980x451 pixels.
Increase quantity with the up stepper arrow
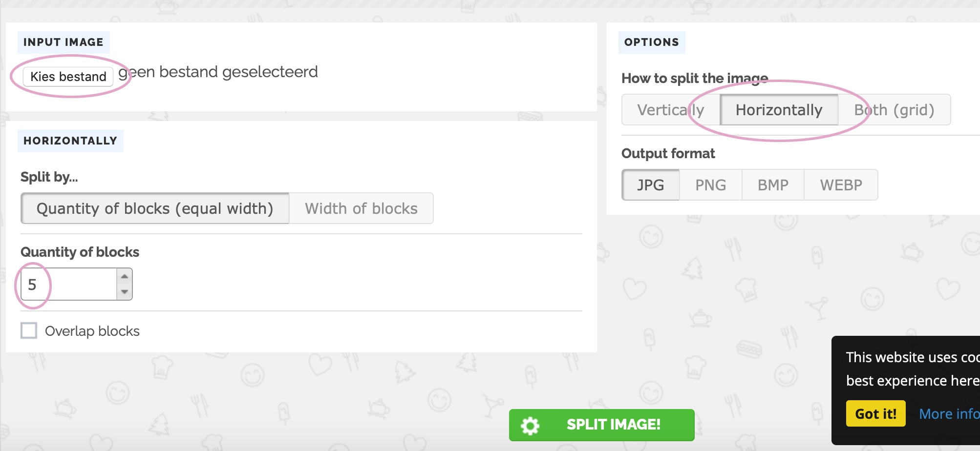125,276
